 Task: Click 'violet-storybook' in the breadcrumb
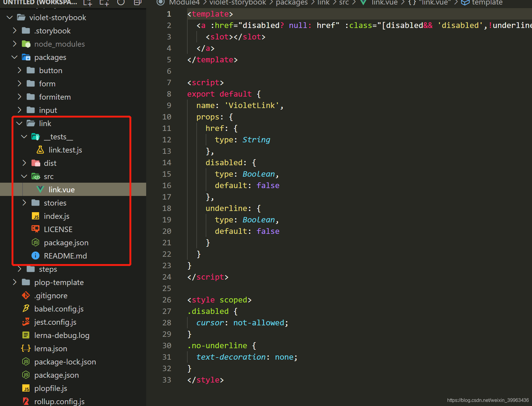tap(238, 3)
